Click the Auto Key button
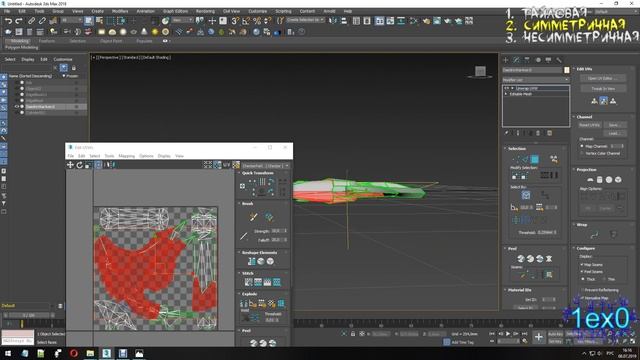This screenshot has height=360, width=640. [555, 334]
